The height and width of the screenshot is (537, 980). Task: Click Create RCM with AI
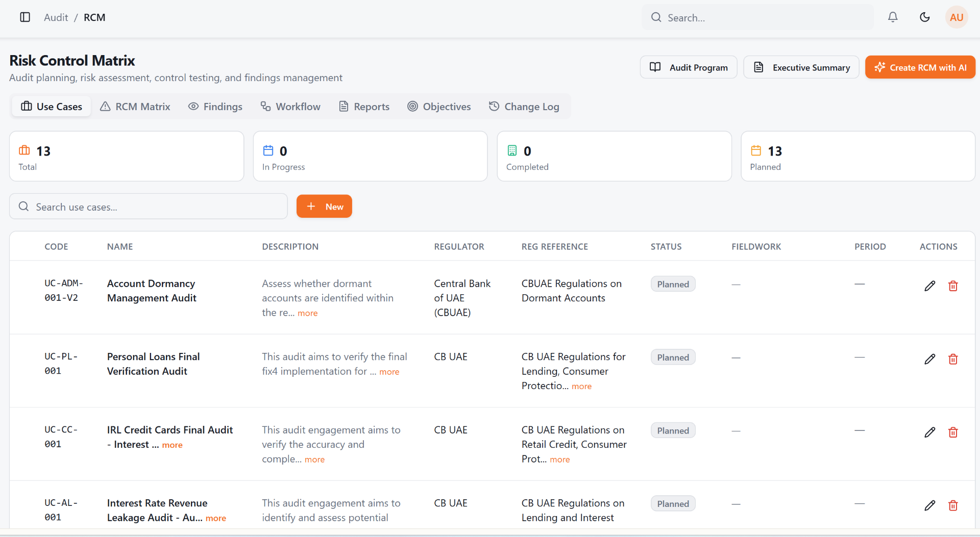[920, 67]
